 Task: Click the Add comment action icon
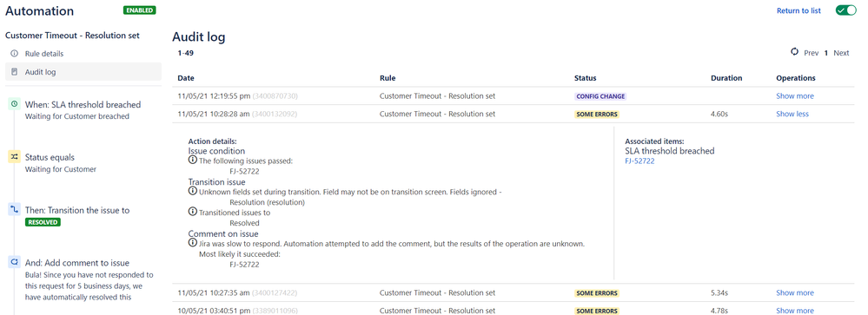tap(15, 262)
